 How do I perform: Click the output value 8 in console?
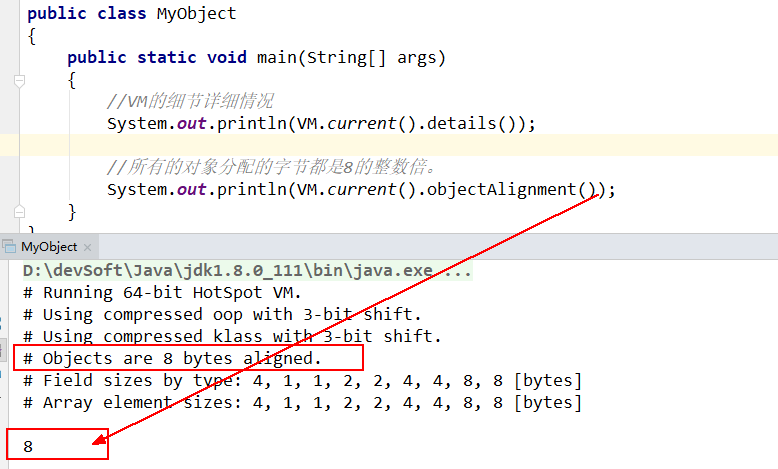pos(28,446)
